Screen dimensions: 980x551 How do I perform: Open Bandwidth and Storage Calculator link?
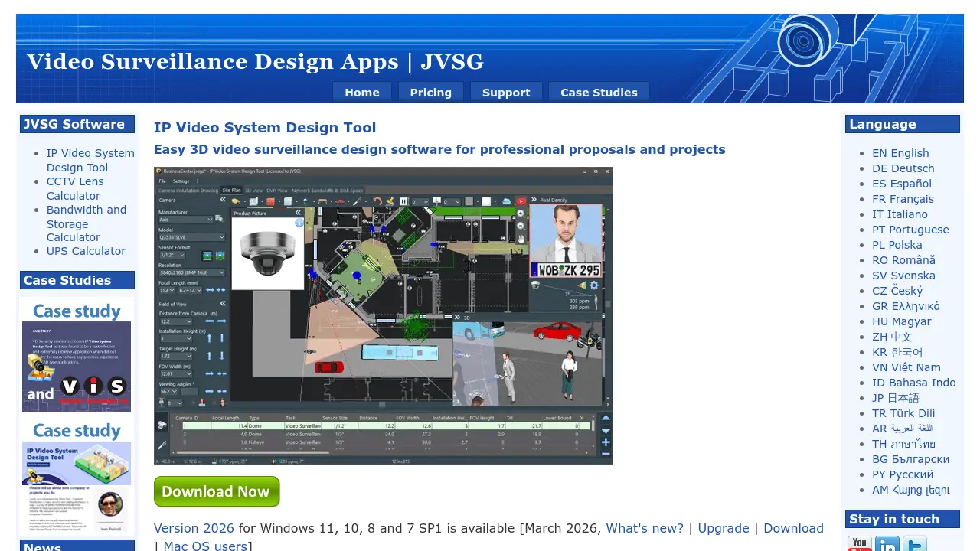click(x=87, y=223)
